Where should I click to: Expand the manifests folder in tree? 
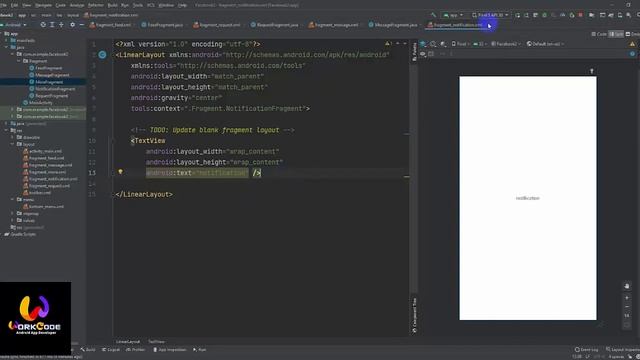(x=7, y=40)
